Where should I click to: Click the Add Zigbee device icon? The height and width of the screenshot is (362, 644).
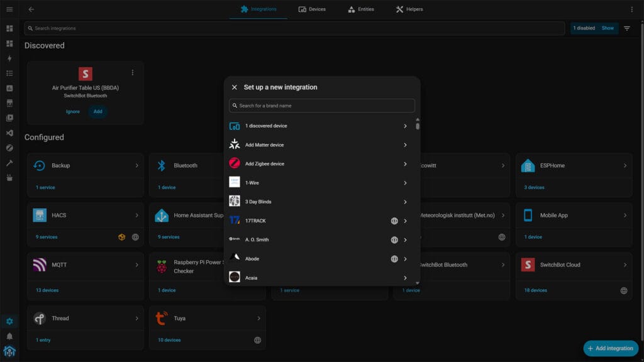click(234, 163)
